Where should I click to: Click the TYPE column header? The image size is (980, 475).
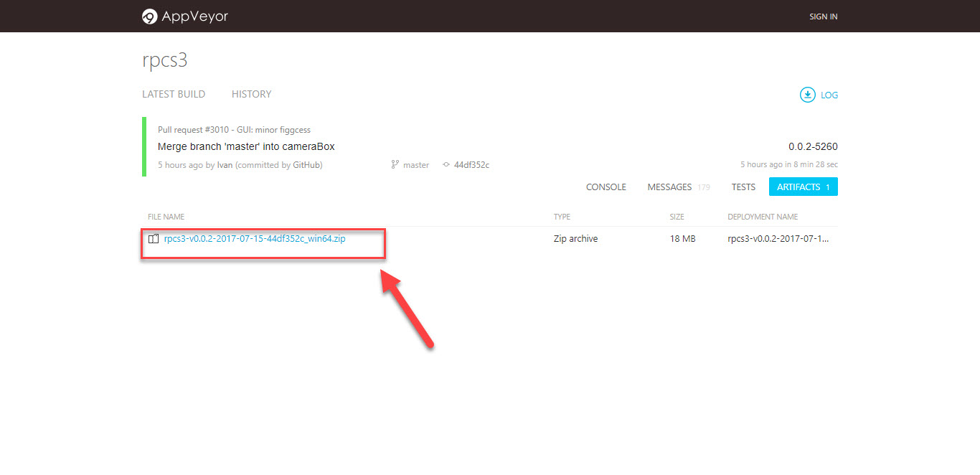click(x=562, y=217)
